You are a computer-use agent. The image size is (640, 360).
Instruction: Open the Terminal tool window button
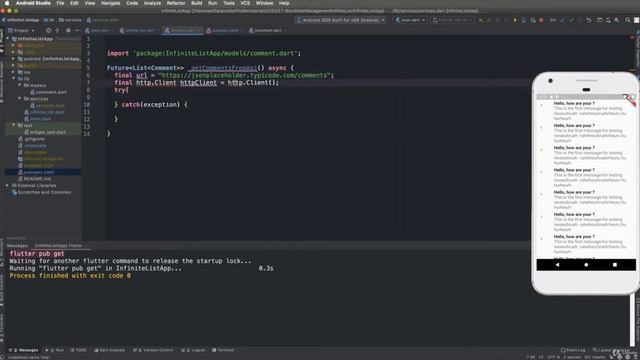[223, 350]
